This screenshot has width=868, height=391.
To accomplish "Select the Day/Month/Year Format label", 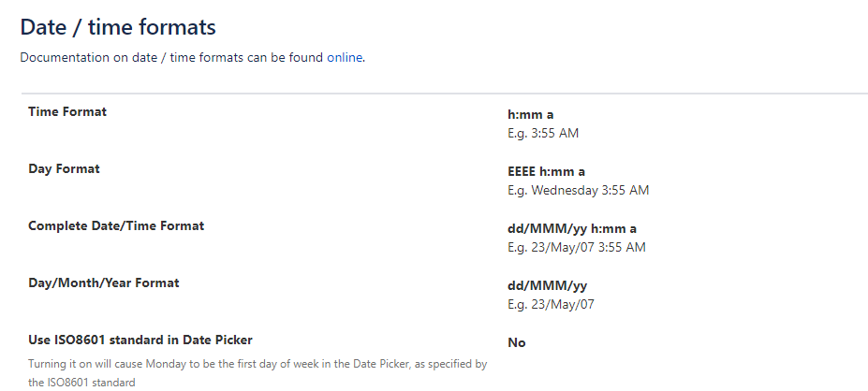I will point(104,282).
